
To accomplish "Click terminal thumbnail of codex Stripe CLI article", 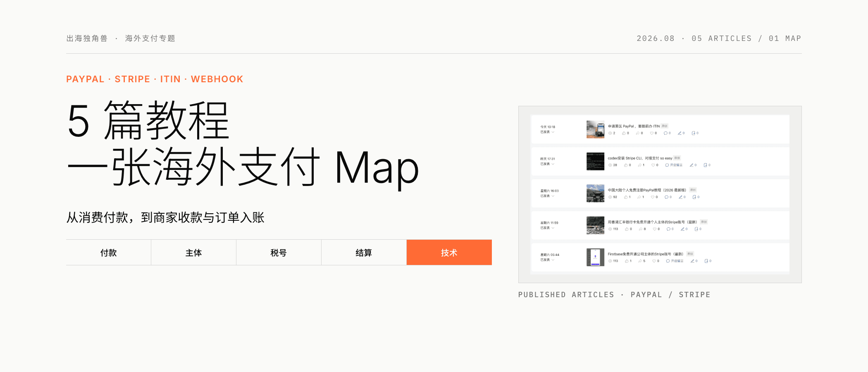I will click(595, 161).
